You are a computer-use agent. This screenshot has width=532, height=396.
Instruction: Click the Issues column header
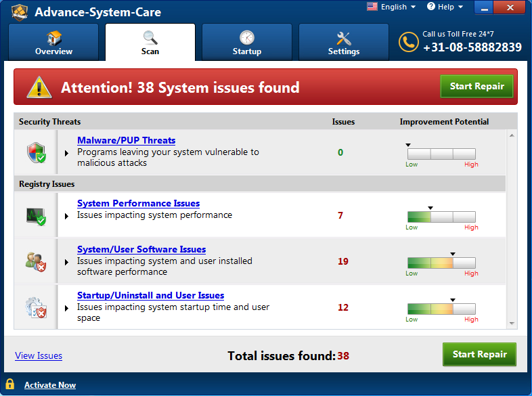pos(343,121)
